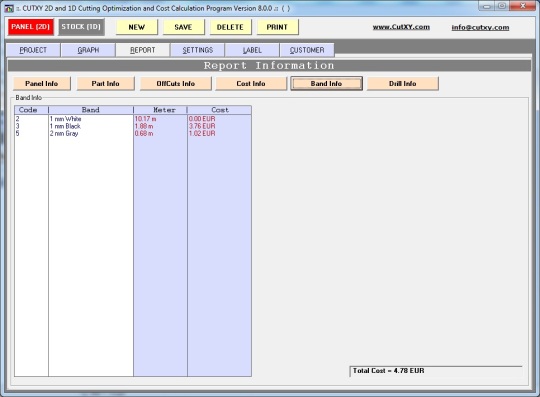
Task: Show the Drill Info report
Action: click(403, 84)
